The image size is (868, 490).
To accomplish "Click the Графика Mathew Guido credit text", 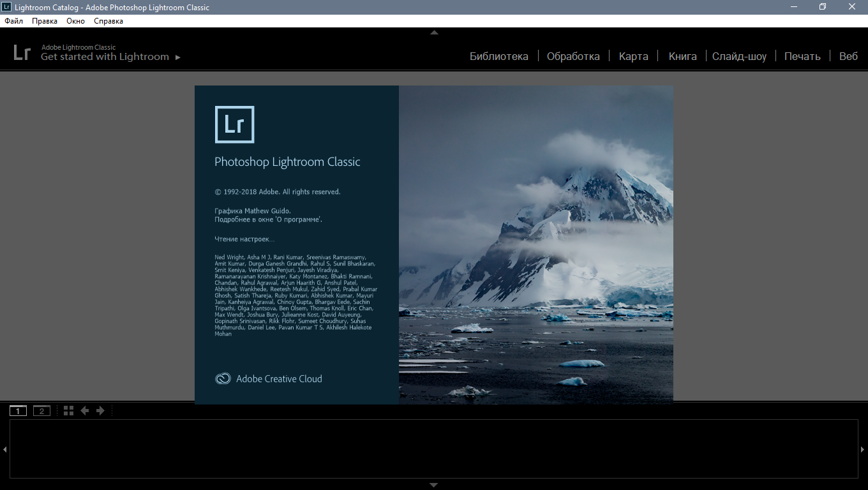I will coord(253,211).
